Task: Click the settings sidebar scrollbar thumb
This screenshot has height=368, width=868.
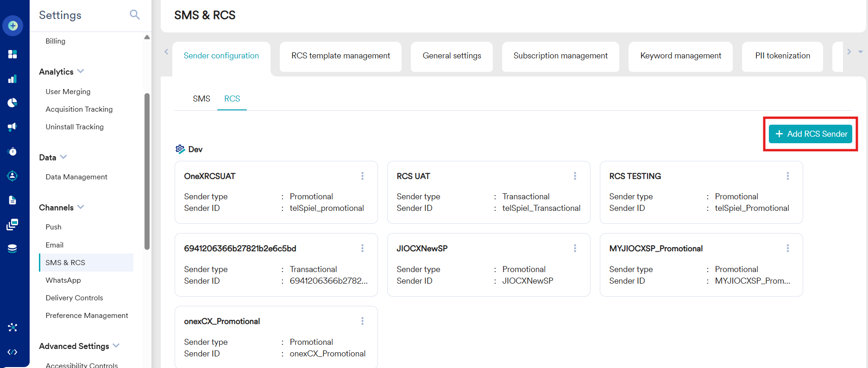Action: 147,171
